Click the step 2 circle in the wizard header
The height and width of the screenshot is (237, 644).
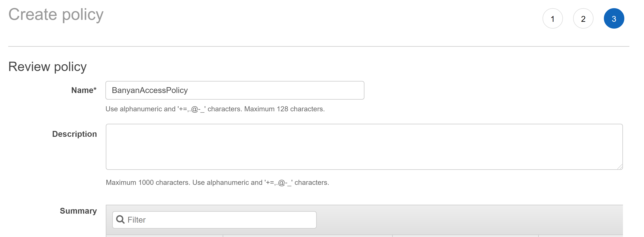[x=583, y=18]
